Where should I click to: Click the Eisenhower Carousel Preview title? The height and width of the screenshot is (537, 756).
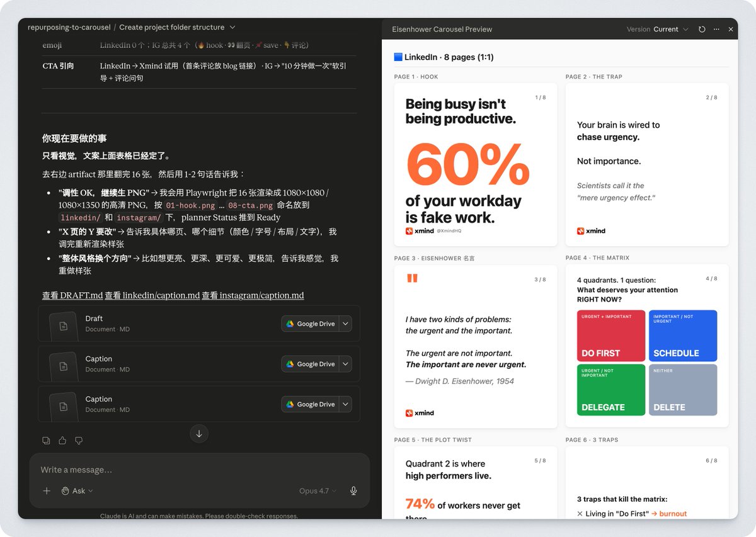[x=442, y=30]
